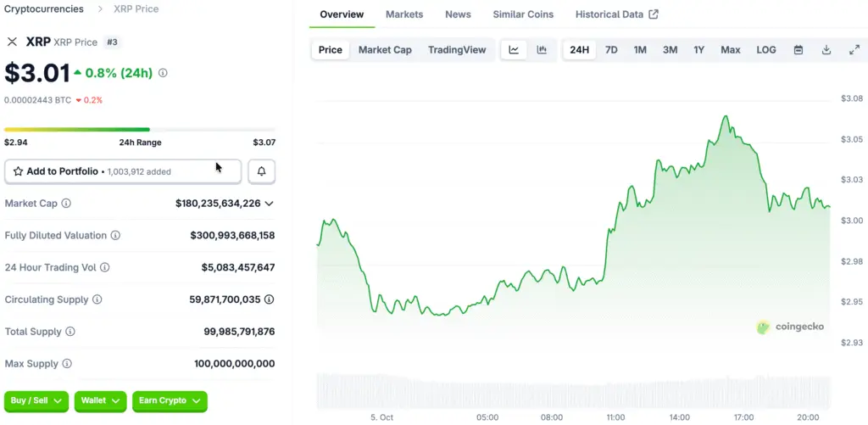Select the 7D time range
Image resolution: width=868 pixels, height=425 pixels.
click(610, 50)
